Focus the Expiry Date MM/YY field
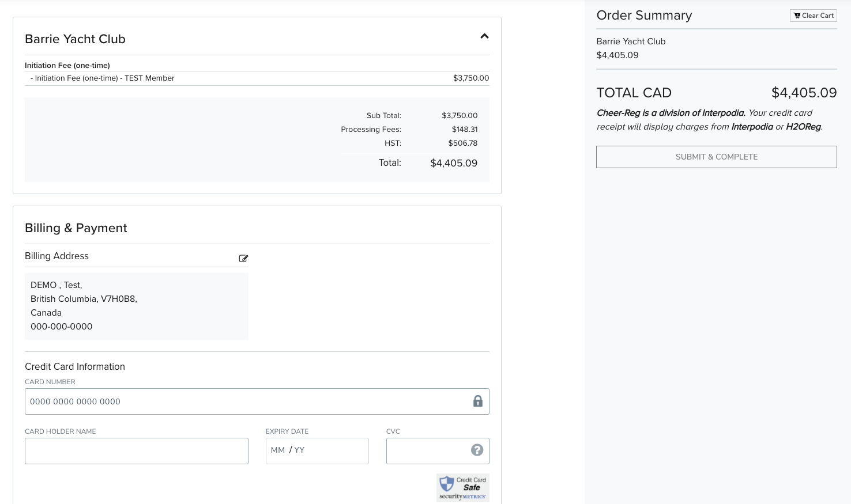The image size is (851, 504). tap(317, 451)
